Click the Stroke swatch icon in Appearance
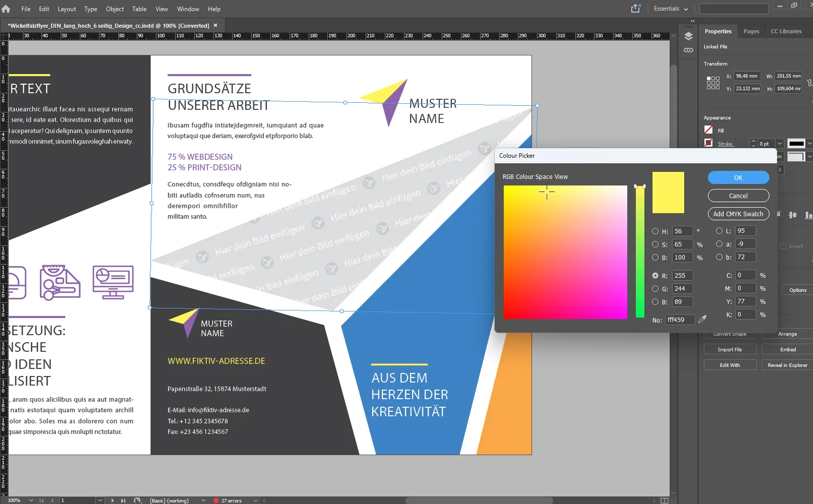The height and width of the screenshot is (504, 813). coord(709,143)
